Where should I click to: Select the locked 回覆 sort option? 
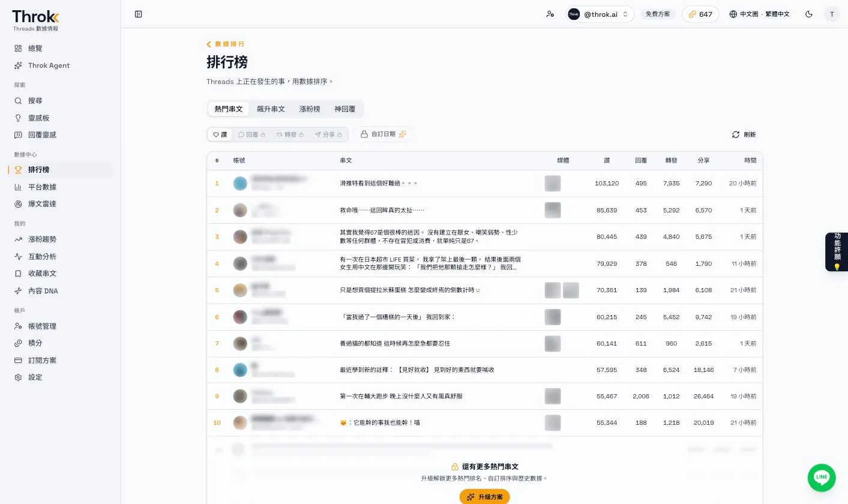[x=251, y=134]
